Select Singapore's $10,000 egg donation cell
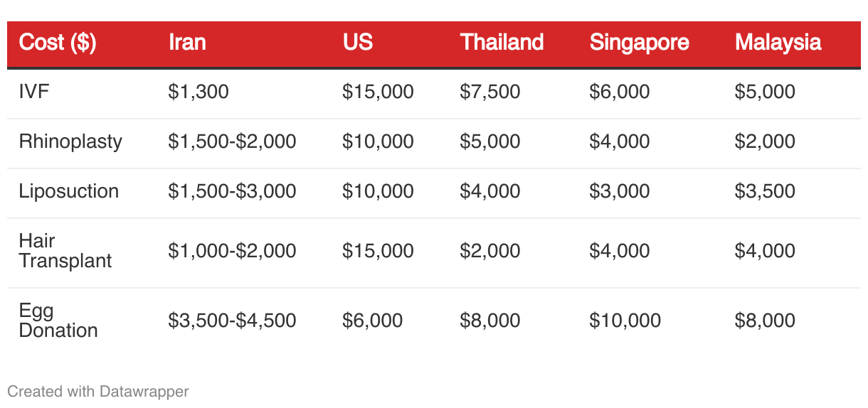This screenshot has height=408, width=868. coord(625,321)
